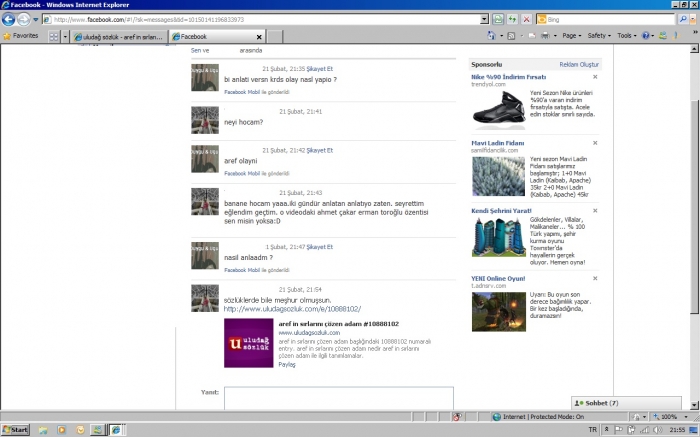
Task: Toggle Compatibility View icon by address bar
Action: click(x=498, y=19)
